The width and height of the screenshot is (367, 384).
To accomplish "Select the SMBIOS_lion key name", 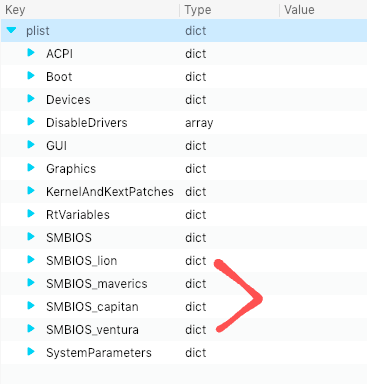I will point(82,261).
